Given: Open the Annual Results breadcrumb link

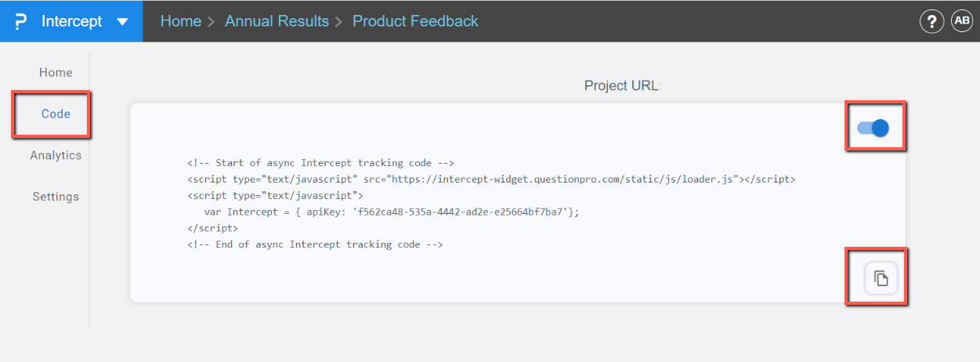Looking at the screenshot, I should pos(277,21).
